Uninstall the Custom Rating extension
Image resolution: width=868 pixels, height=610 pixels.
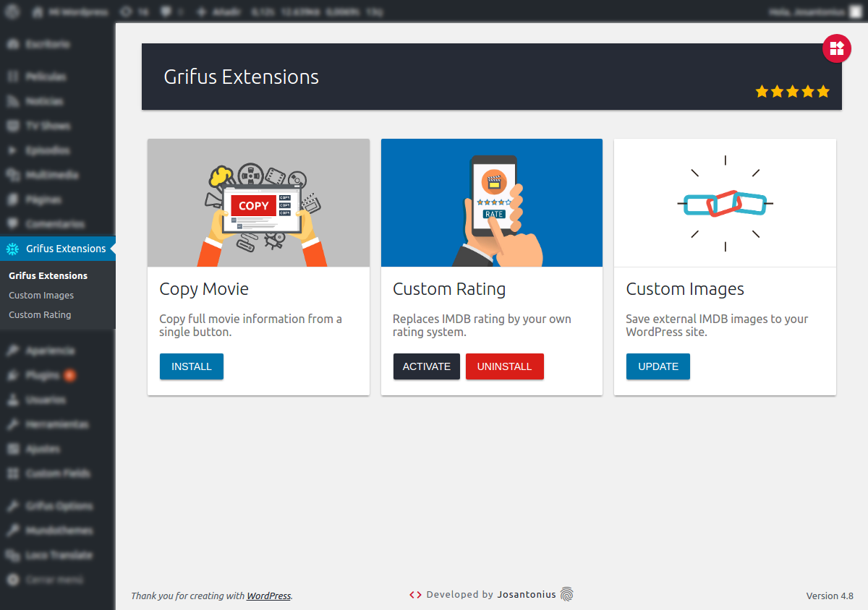(x=505, y=366)
